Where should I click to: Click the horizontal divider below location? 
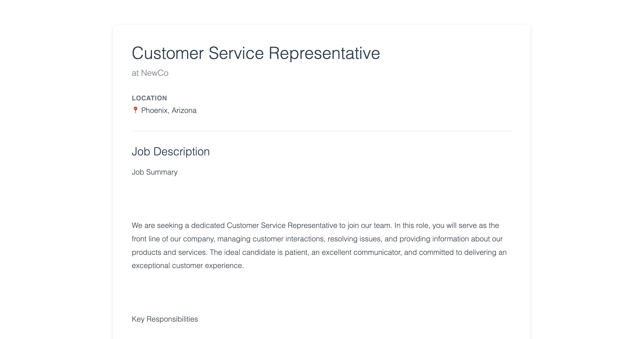click(322, 131)
